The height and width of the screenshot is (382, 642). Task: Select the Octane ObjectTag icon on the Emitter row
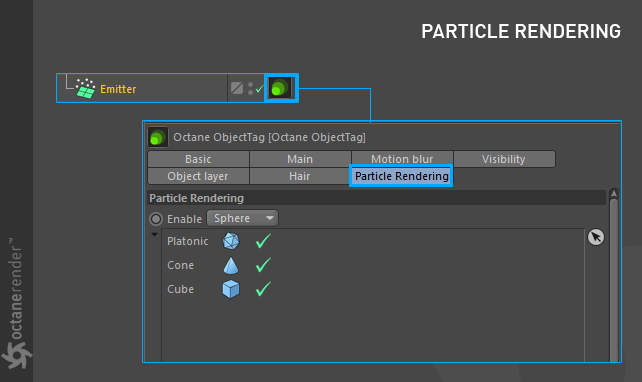pyautogui.click(x=280, y=88)
